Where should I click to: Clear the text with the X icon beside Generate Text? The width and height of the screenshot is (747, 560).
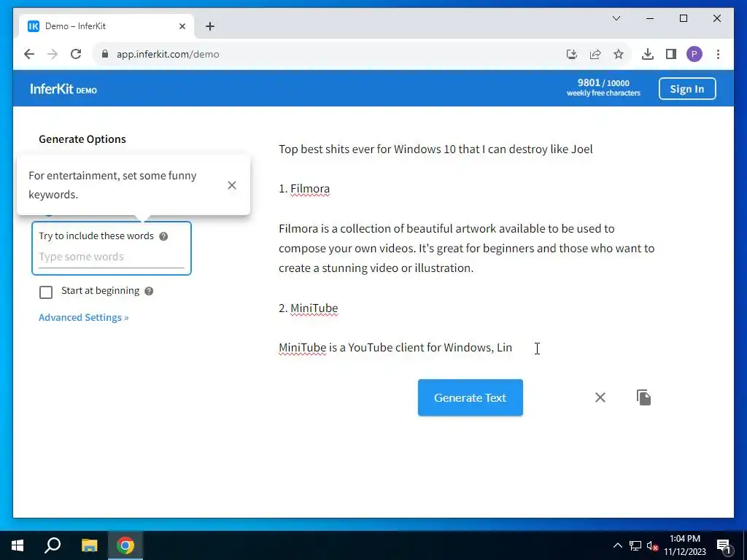(600, 397)
